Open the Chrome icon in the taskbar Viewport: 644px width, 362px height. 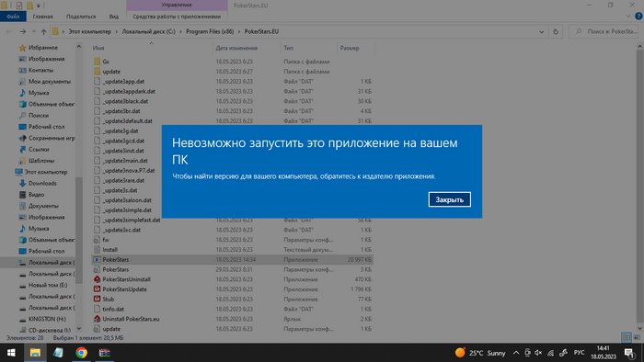81,353
